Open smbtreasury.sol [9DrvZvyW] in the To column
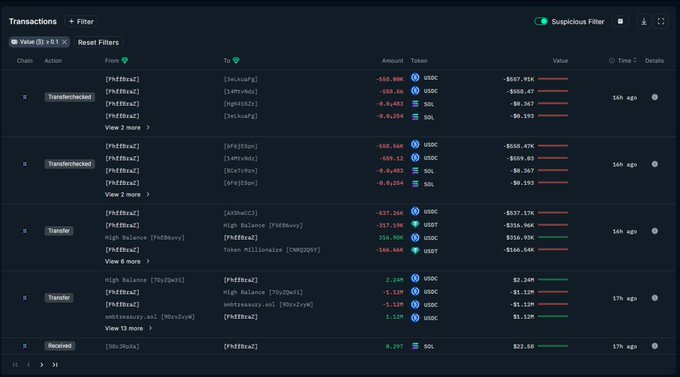The width and height of the screenshot is (680, 377). [268, 304]
